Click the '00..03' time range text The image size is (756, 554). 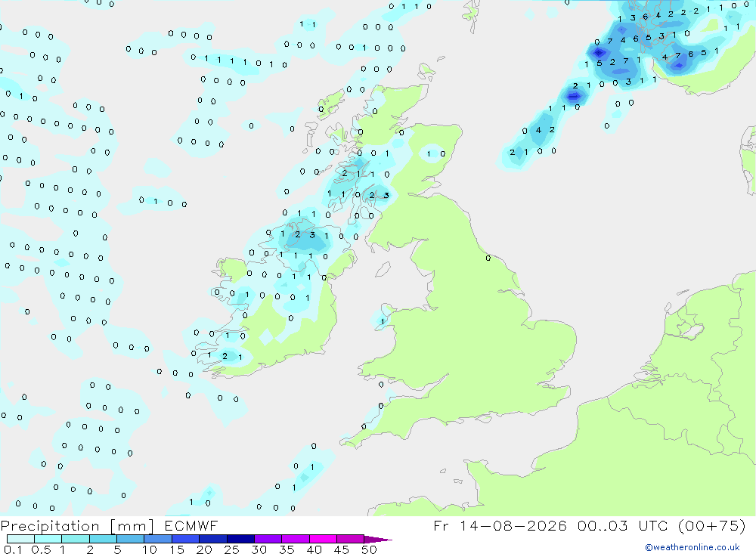pos(603,525)
